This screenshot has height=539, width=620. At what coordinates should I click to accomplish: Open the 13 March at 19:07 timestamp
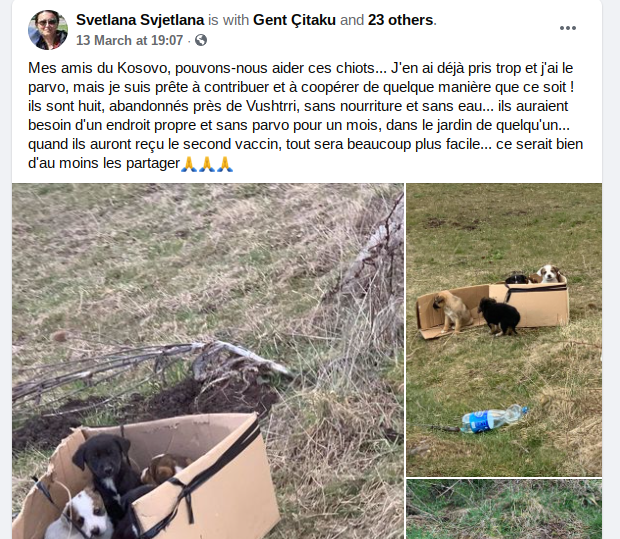130,40
